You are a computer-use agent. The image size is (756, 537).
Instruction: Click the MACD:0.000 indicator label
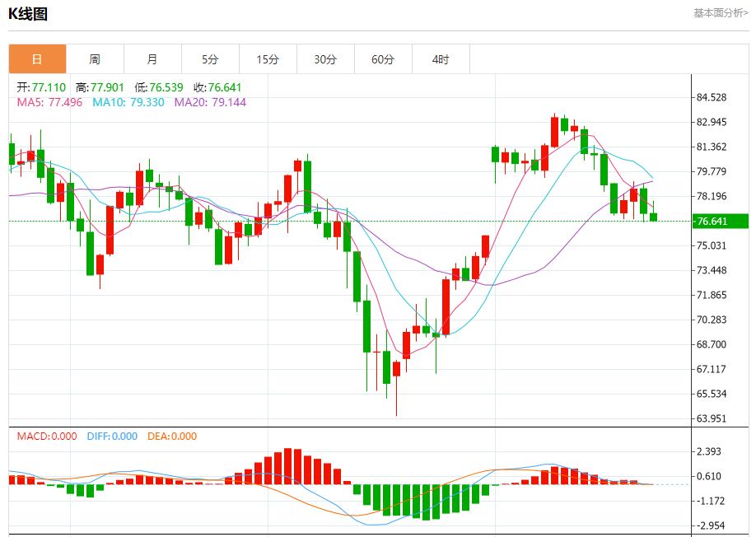coord(47,437)
